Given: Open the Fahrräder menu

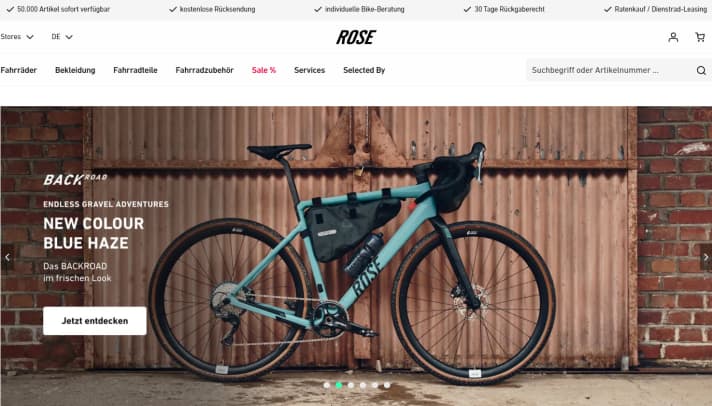Looking at the screenshot, I should 19,70.
